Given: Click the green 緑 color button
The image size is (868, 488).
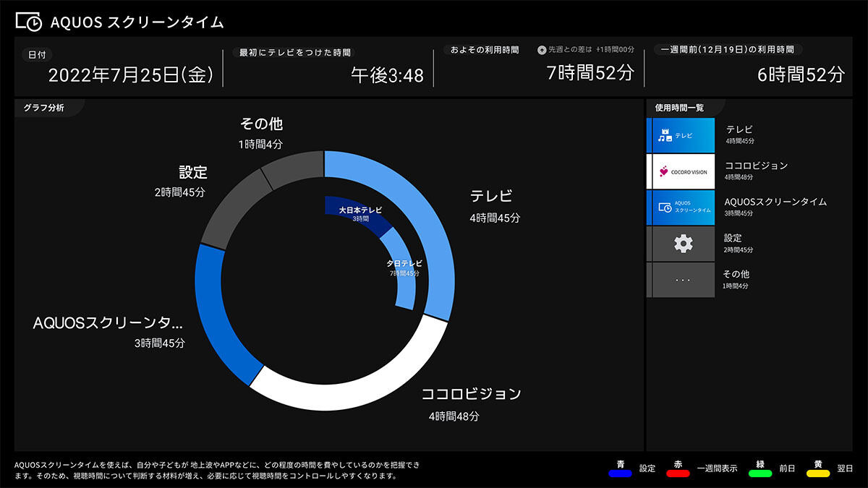Looking at the screenshot, I should click(x=761, y=474).
